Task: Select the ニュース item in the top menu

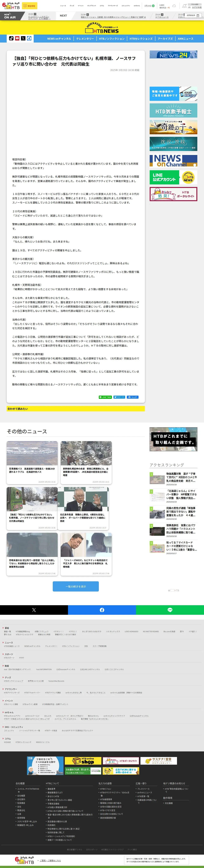Action: tap(63, 6)
